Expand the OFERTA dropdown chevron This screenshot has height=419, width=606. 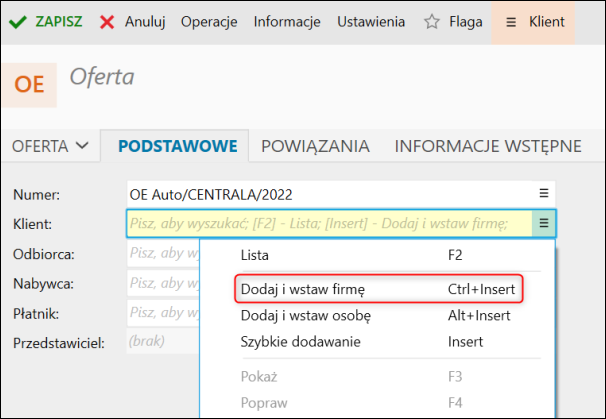click(82, 146)
